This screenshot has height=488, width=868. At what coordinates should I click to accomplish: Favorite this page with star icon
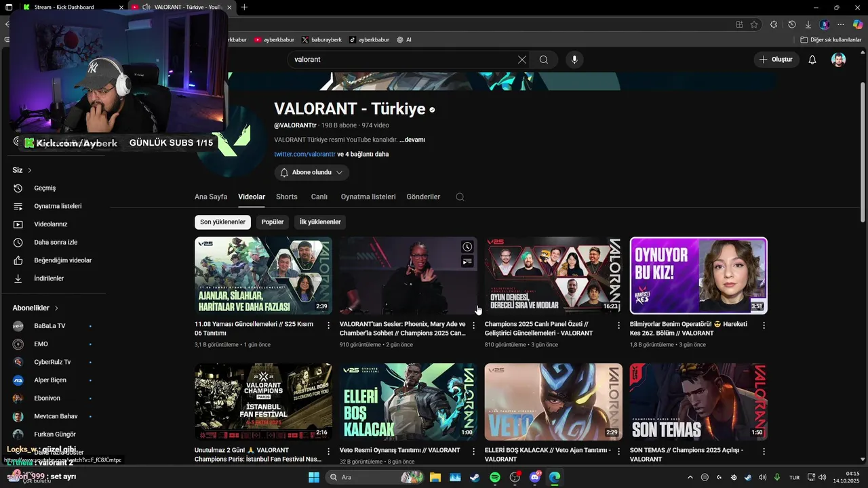point(754,24)
